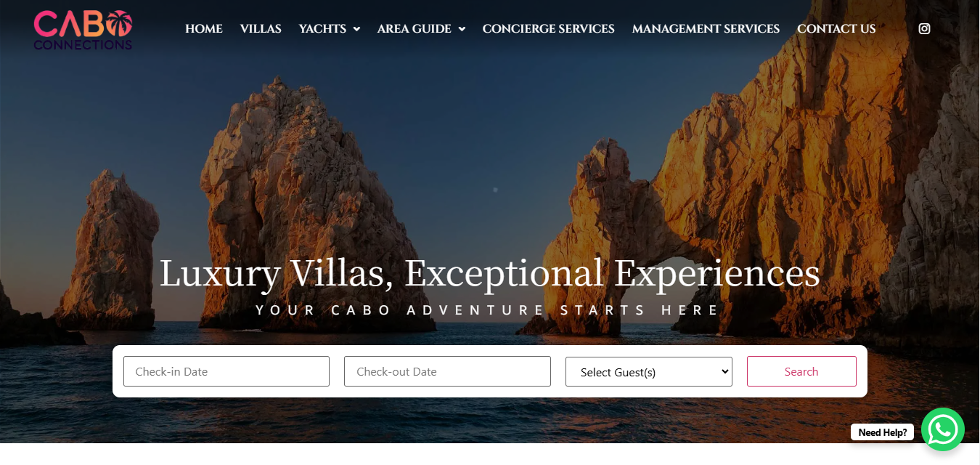
Task: Open the WhatsApp chat bubble
Action: (x=942, y=429)
